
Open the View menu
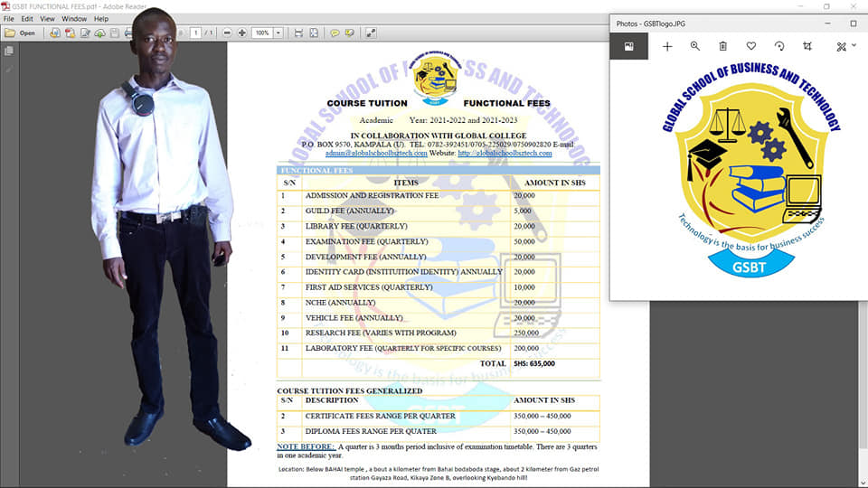[47, 19]
